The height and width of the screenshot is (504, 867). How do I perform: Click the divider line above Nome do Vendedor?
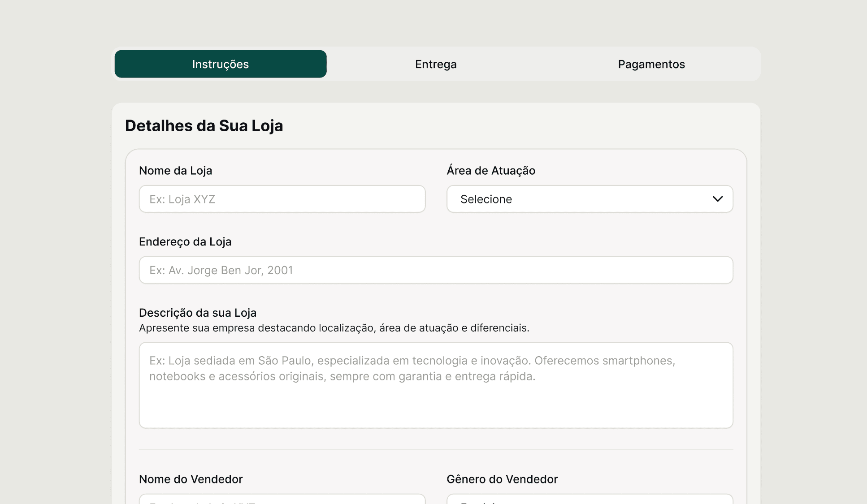(x=436, y=450)
